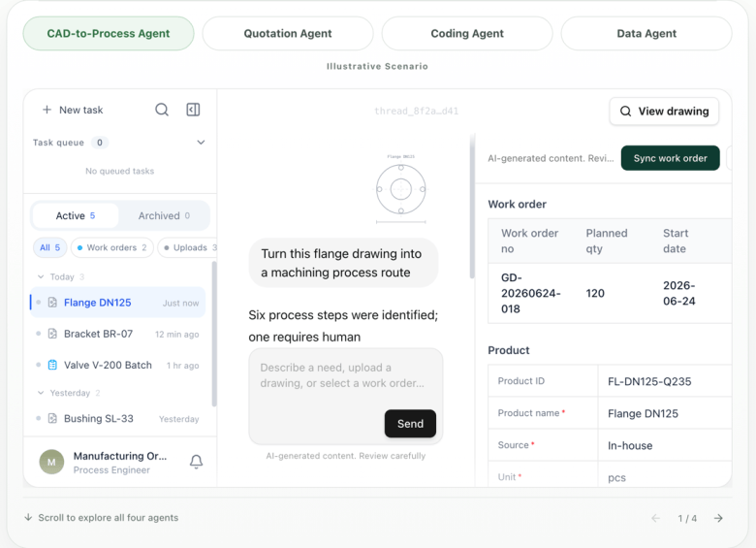Screen dimensions: 756x548
Task: Open the Valve V-200 Batch task
Action: pyautogui.click(x=117, y=366)
